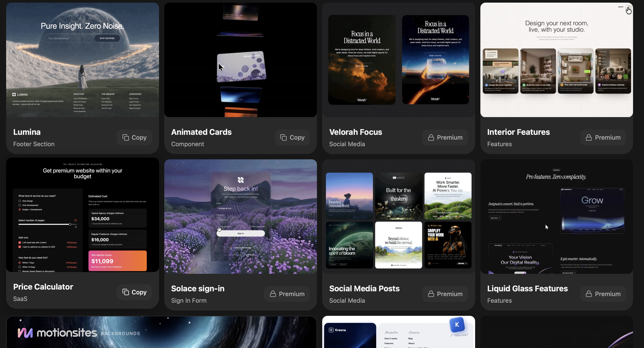
Task: Click the Lumina card title
Action: click(27, 132)
